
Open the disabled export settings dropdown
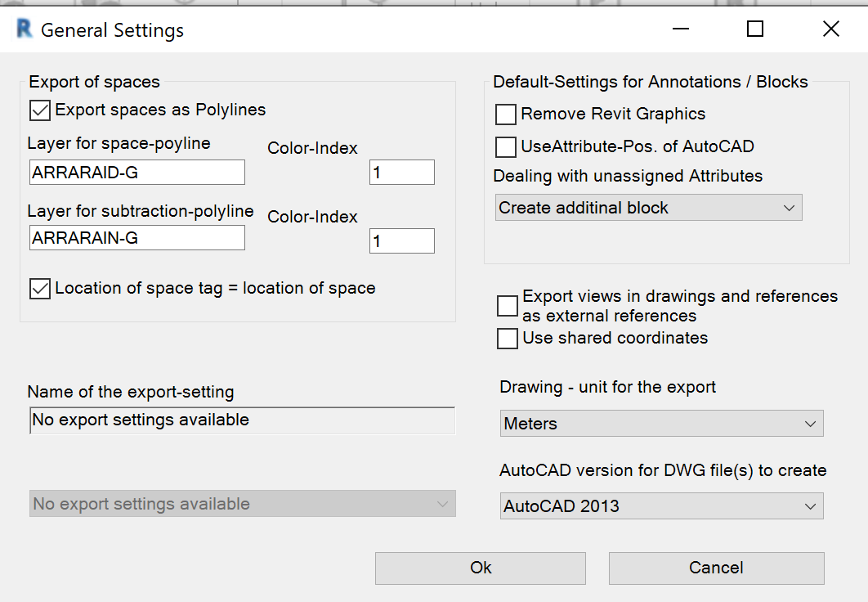(x=242, y=505)
